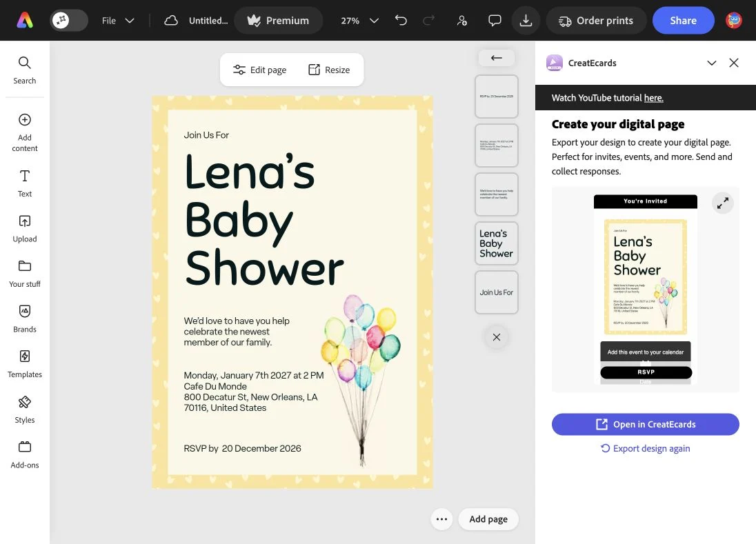This screenshot has width=756, height=544.
Task: Click Order prints
Action: 596,21
